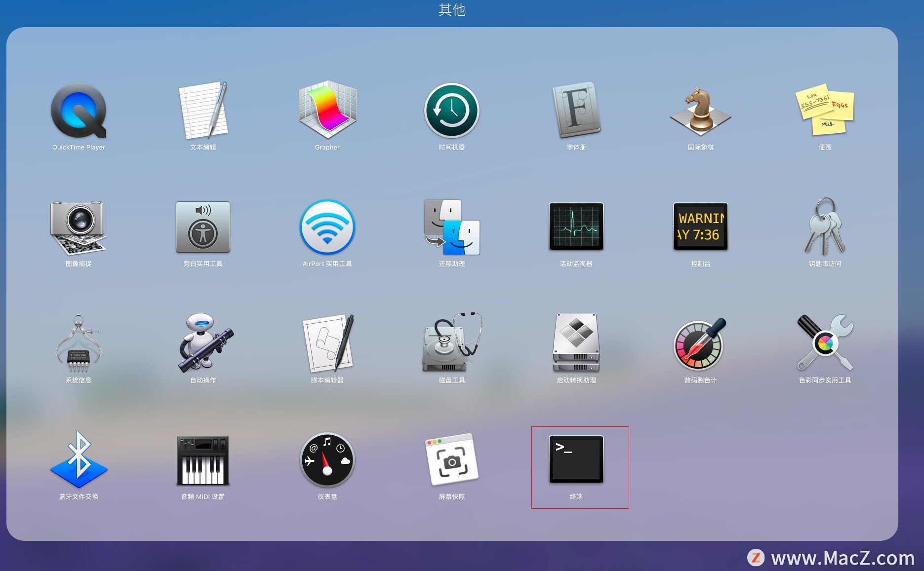Open 旁白实用工具 VoiceOver utility

(203, 227)
